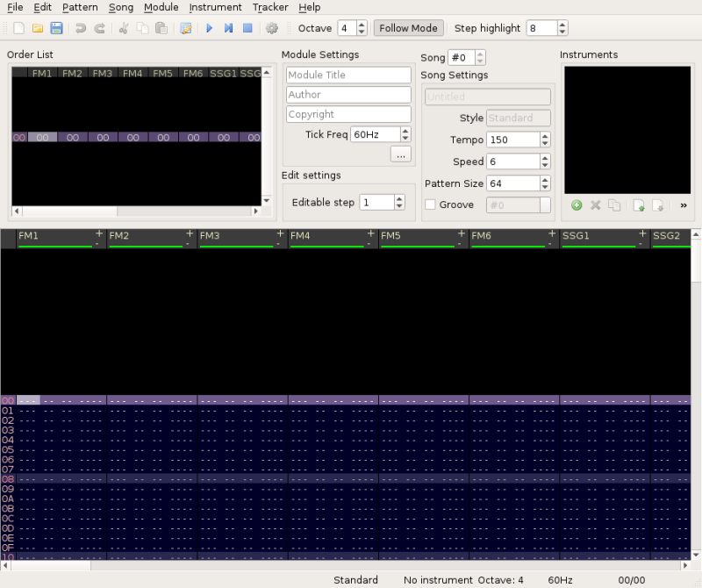
Task: Open a module file with folder icon
Action: click(x=38, y=28)
